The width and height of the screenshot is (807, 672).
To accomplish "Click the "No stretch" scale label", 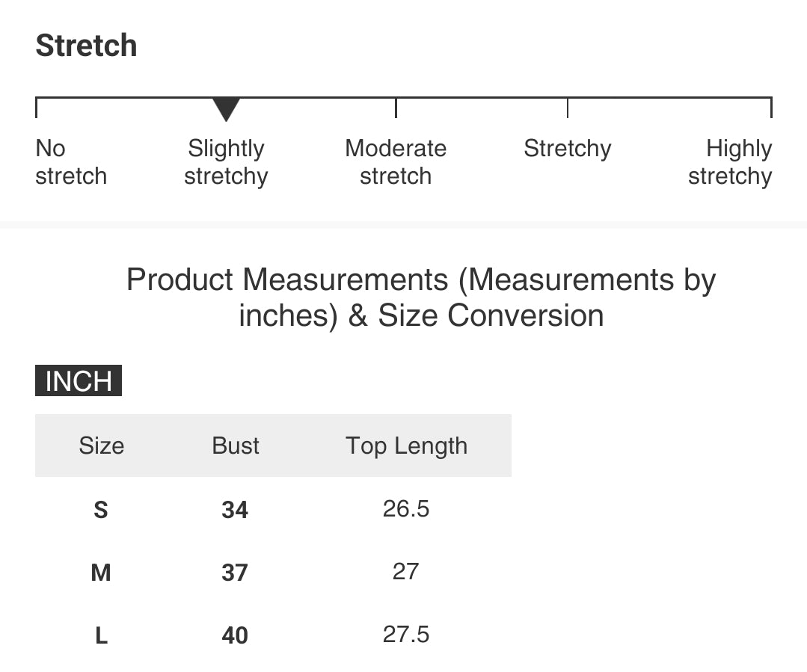I will click(71, 162).
